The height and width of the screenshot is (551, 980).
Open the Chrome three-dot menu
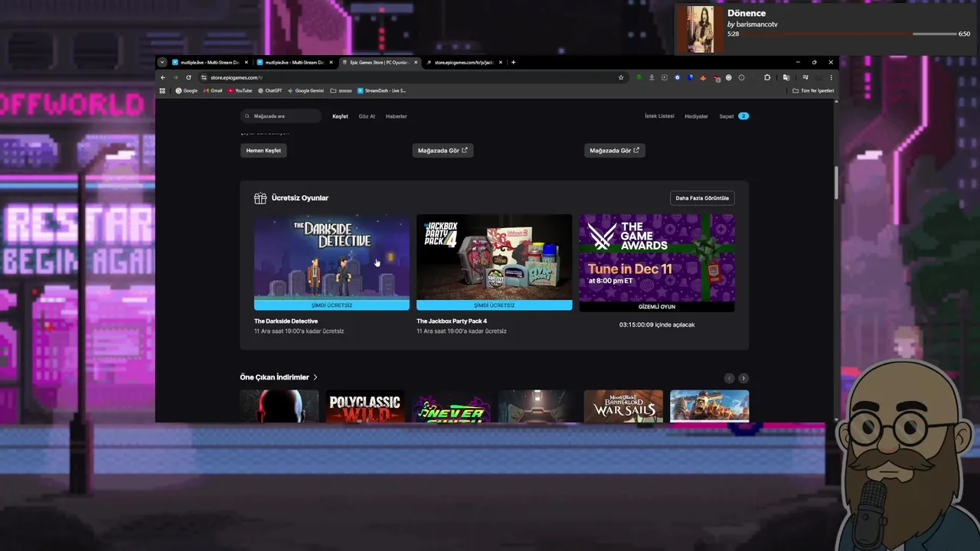831,77
